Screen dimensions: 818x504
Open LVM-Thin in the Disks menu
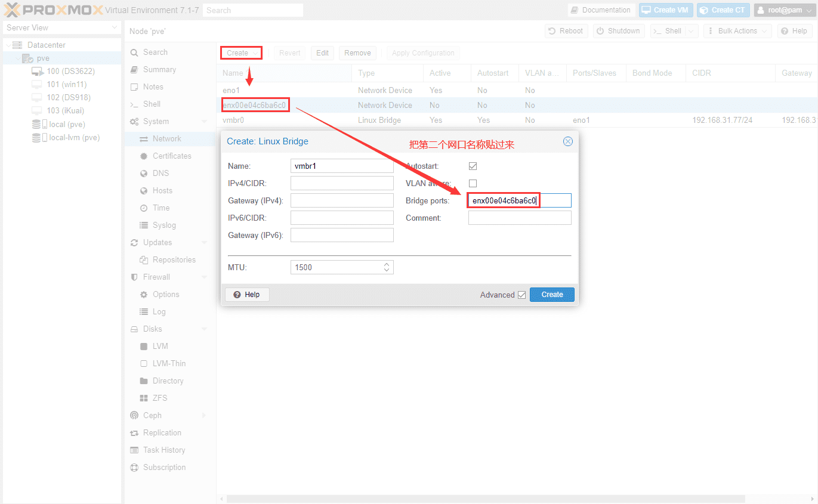(x=169, y=364)
